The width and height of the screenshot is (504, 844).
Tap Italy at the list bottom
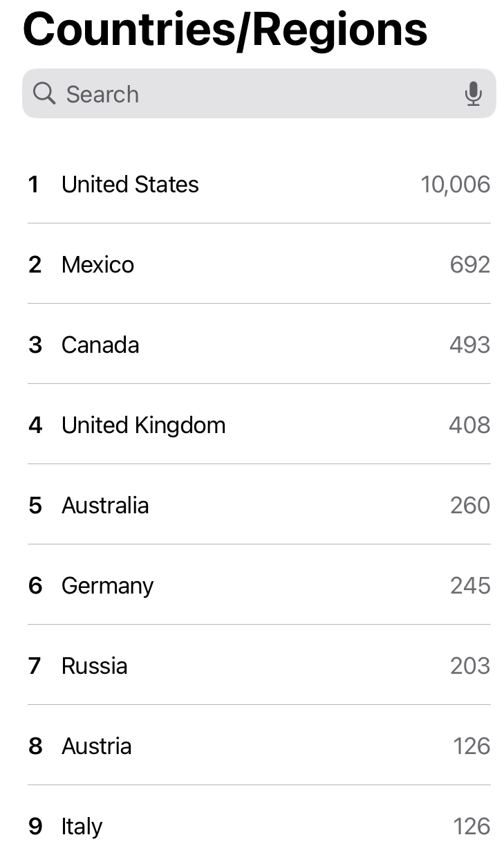(x=82, y=827)
